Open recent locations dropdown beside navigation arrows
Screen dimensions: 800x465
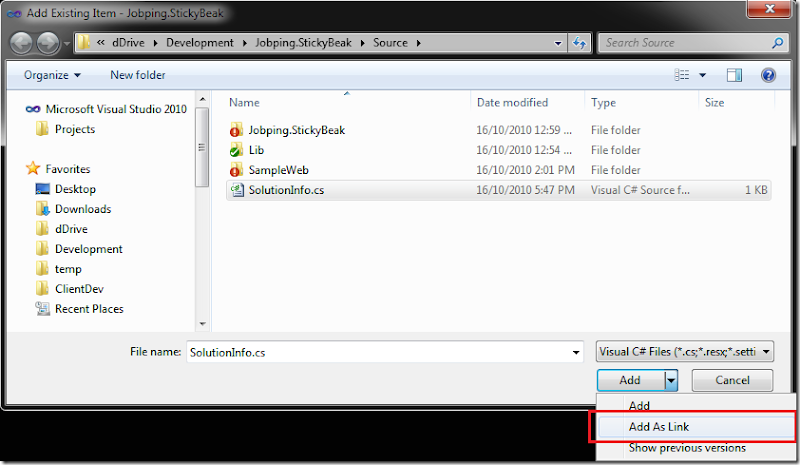66,44
